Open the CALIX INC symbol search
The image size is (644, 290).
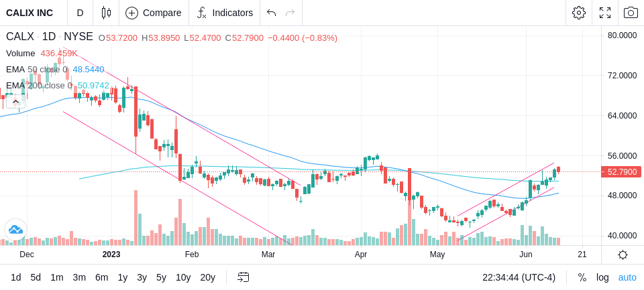click(30, 13)
